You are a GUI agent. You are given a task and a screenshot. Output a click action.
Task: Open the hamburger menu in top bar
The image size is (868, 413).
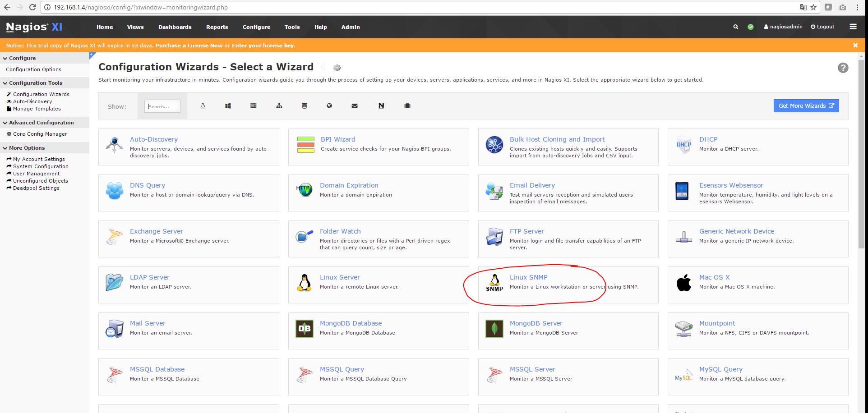853,27
